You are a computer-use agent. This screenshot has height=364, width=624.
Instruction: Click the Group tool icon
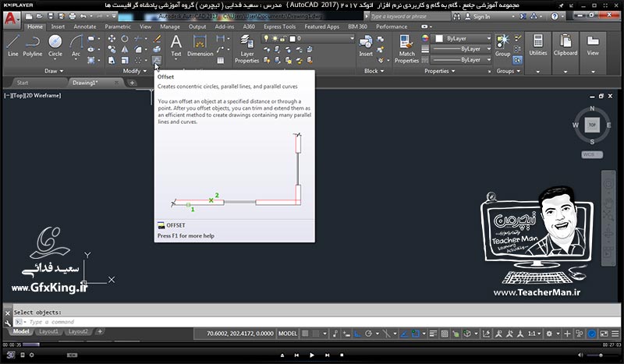[x=502, y=46]
